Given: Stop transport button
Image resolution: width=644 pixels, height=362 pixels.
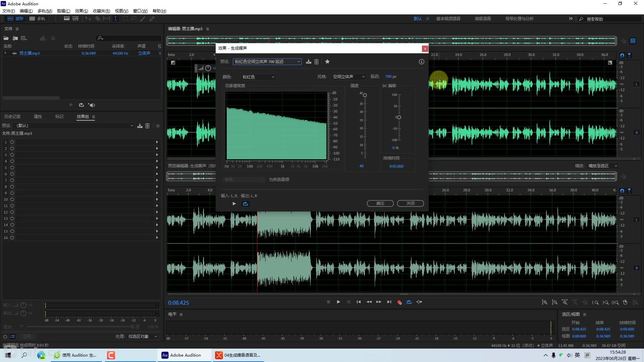Looking at the screenshot, I should [x=328, y=302].
